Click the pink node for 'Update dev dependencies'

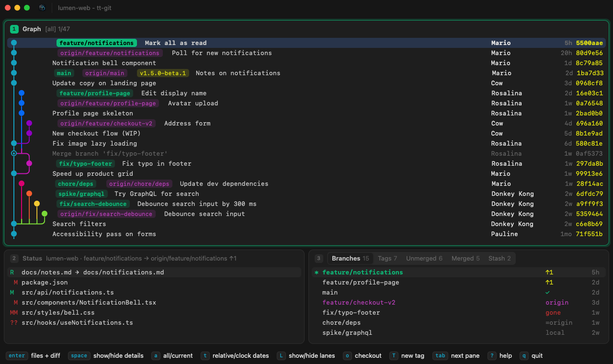tap(22, 183)
